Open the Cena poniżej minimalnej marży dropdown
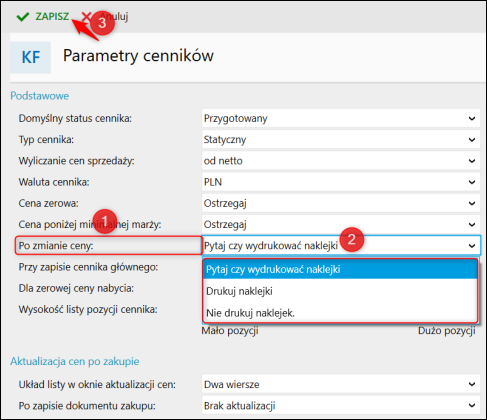Screen dimensions: 487x420 (341, 224)
